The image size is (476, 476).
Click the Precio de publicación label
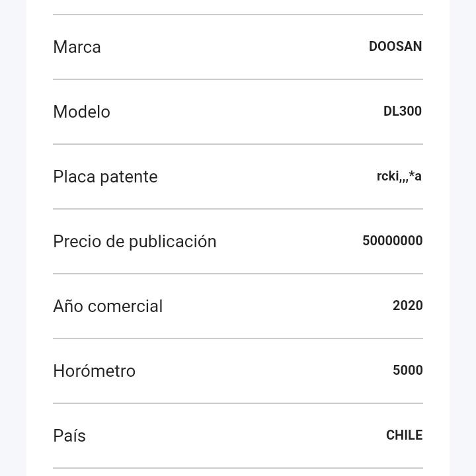134,241
